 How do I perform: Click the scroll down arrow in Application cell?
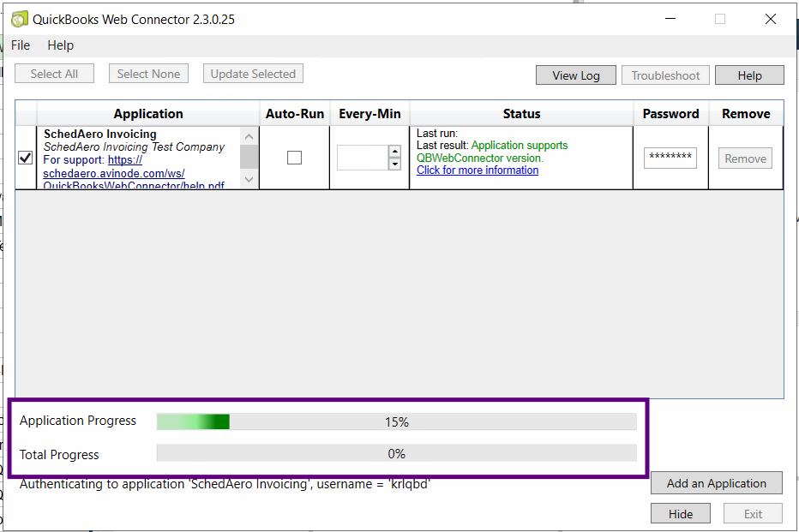tap(249, 179)
